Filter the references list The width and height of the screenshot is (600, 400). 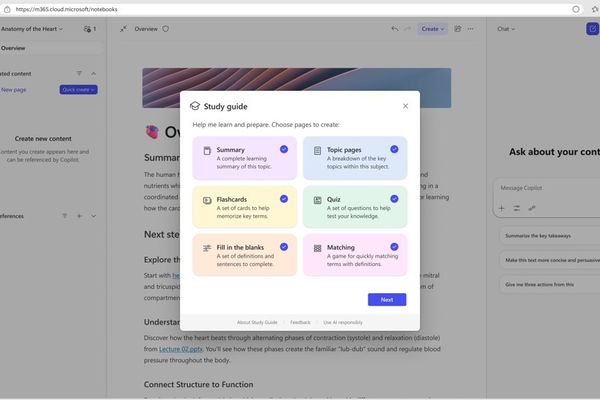tap(65, 216)
